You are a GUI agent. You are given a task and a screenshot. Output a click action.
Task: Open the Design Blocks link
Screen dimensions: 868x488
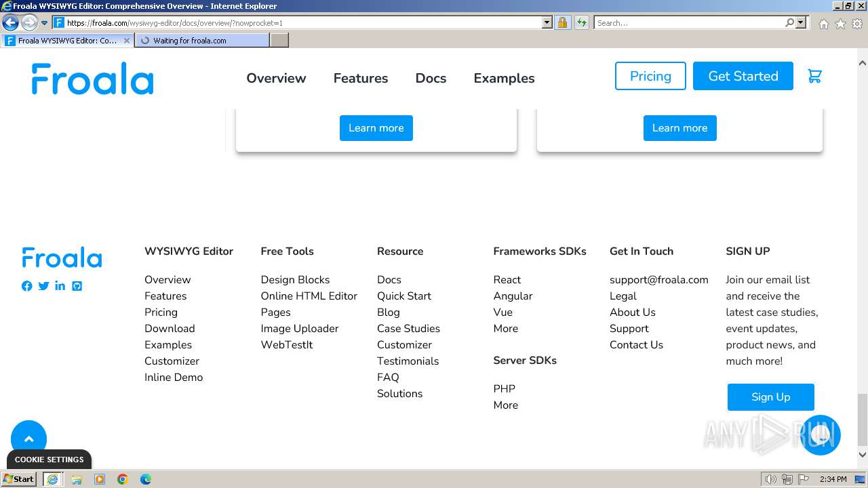(295, 280)
